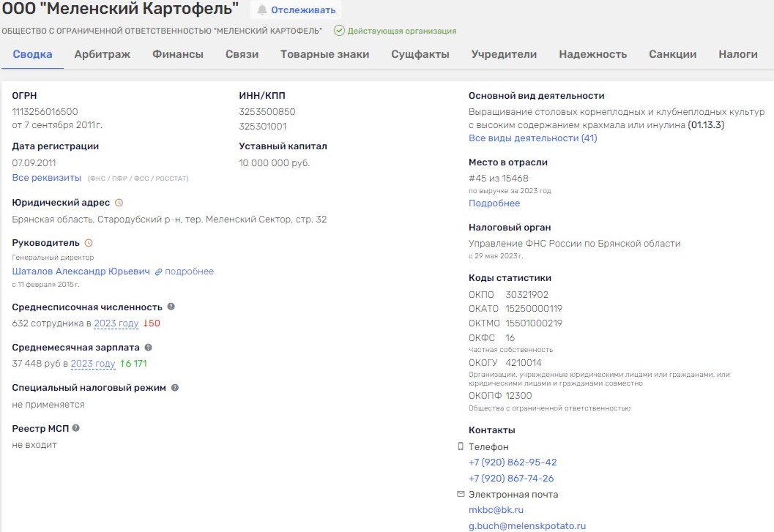This screenshot has height=532, width=774.
Task: Click the help icon near Специальный налоговый режим
Action: coord(175,387)
